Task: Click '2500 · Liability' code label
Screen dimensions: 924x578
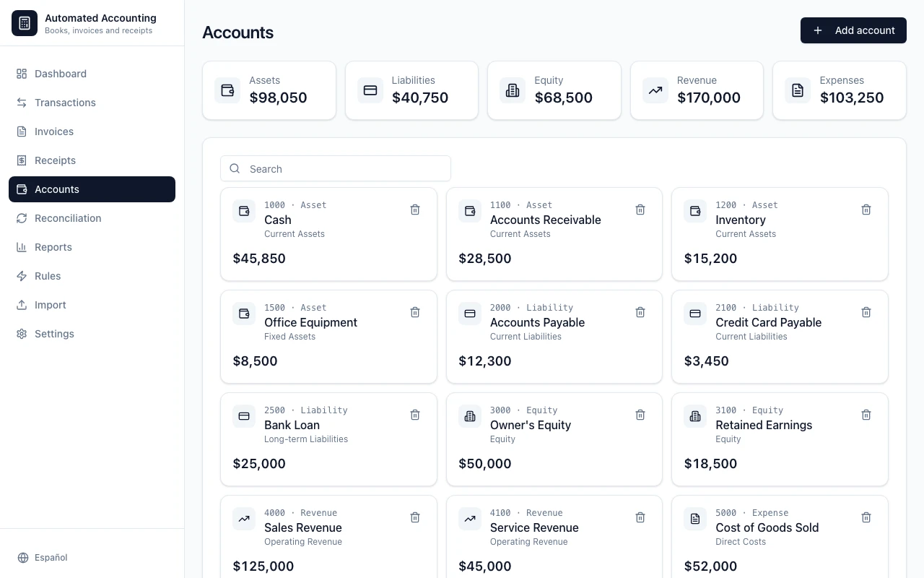Action: tap(306, 410)
